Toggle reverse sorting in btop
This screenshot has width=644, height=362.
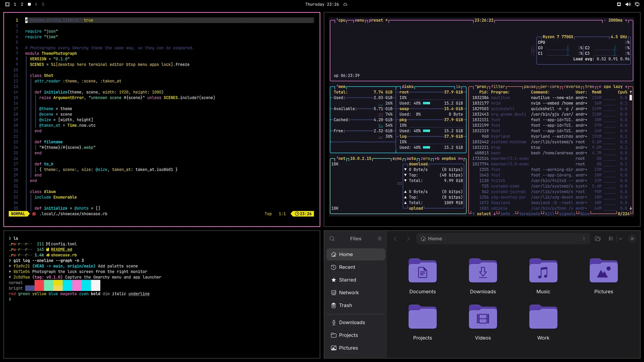point(572,87)
